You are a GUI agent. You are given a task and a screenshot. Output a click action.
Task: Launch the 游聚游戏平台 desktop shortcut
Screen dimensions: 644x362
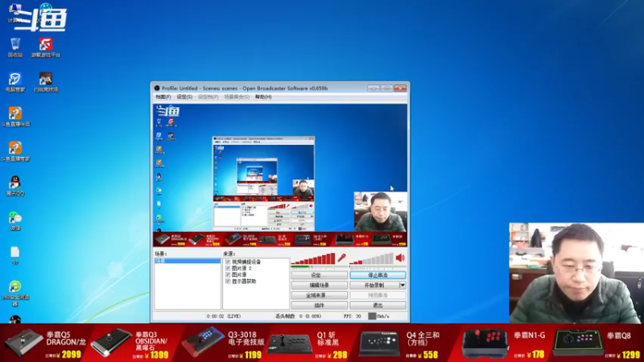point(46,47)
